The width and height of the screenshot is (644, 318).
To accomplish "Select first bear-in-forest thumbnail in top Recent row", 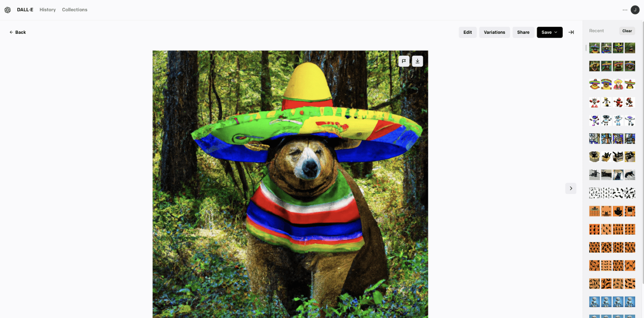I will [x=595, y=48].
